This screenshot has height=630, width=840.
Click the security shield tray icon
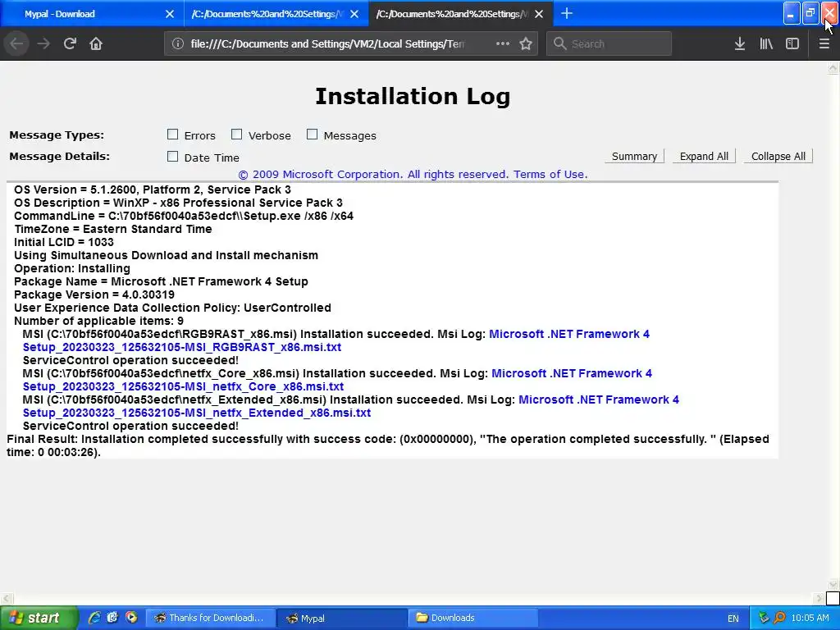pos(764,619)
